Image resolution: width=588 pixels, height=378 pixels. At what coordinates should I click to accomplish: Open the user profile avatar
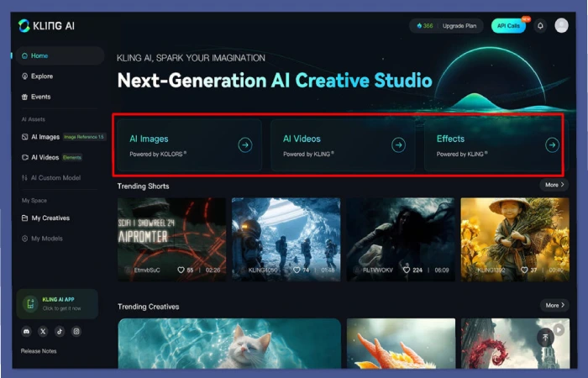point(561,25)
